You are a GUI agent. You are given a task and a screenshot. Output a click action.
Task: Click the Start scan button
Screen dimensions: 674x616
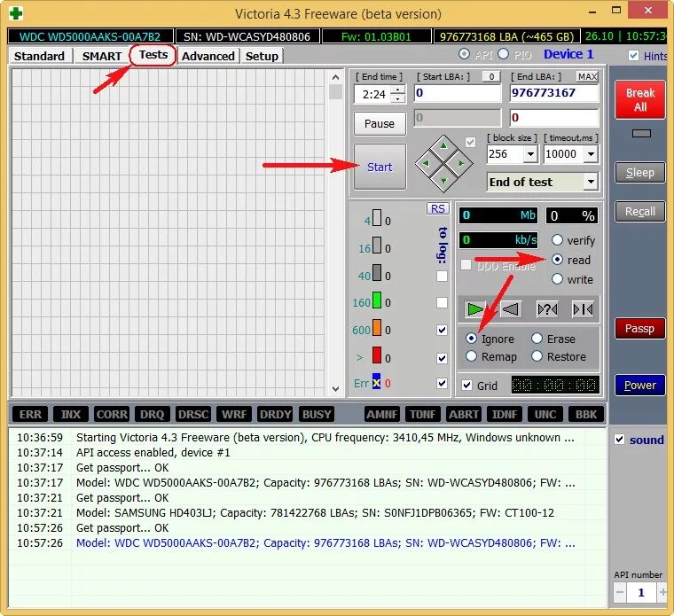[380, 167]
